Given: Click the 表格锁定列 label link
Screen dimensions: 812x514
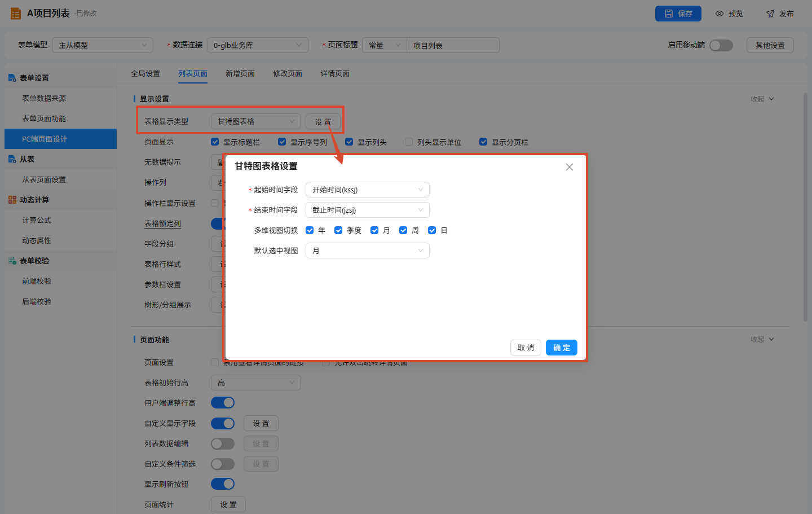Looking at the screenshot, I should point(162,223).
